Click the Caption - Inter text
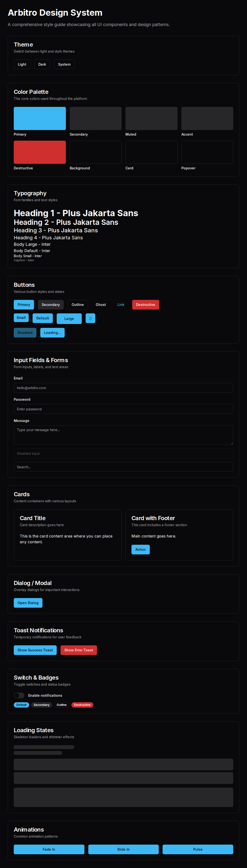The image size is (247, 868). pyautogui.click(x=24, y=260)
